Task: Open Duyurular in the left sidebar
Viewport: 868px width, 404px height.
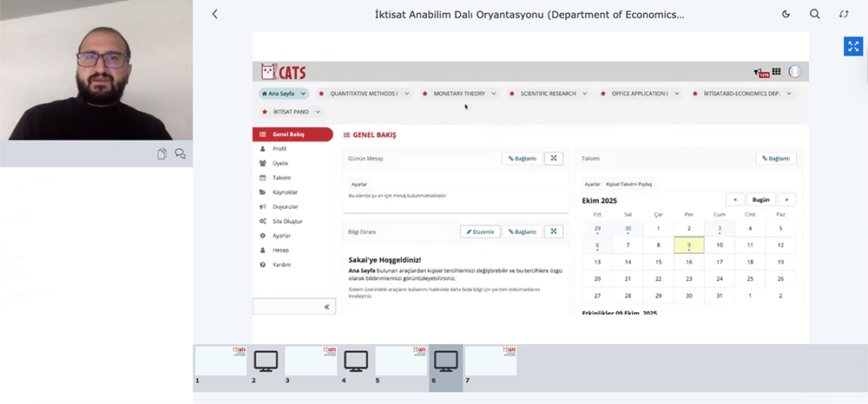Action: click(285, 206)
